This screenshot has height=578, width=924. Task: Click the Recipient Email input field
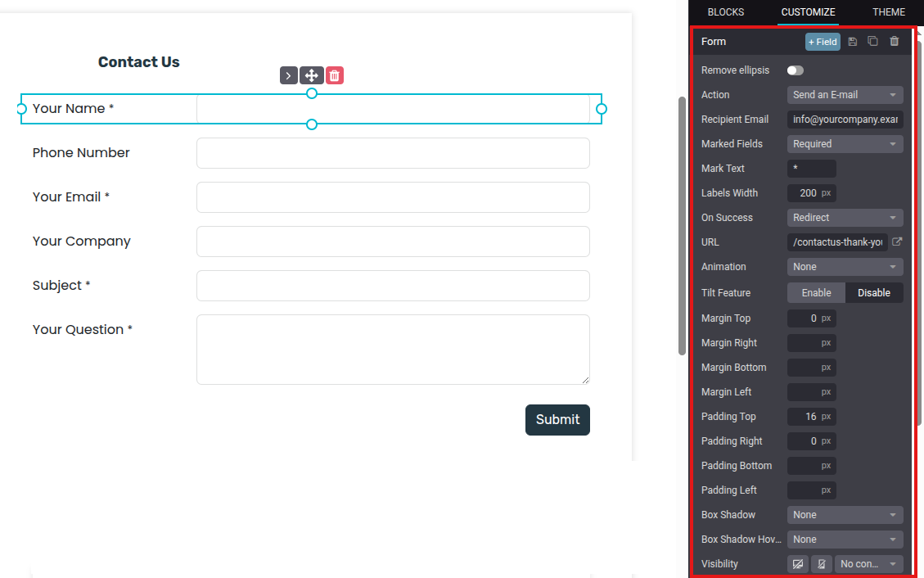pyautogui.click(x=845, y=120)
